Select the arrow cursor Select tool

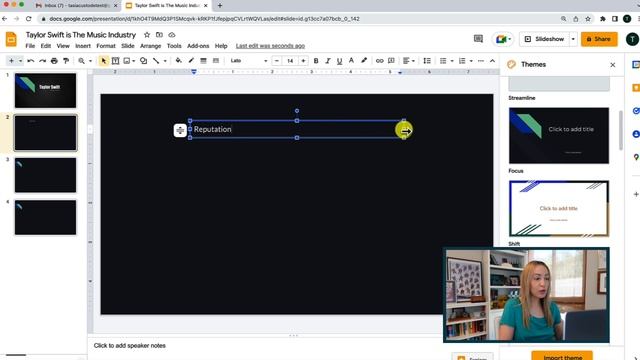click(103, 61)
